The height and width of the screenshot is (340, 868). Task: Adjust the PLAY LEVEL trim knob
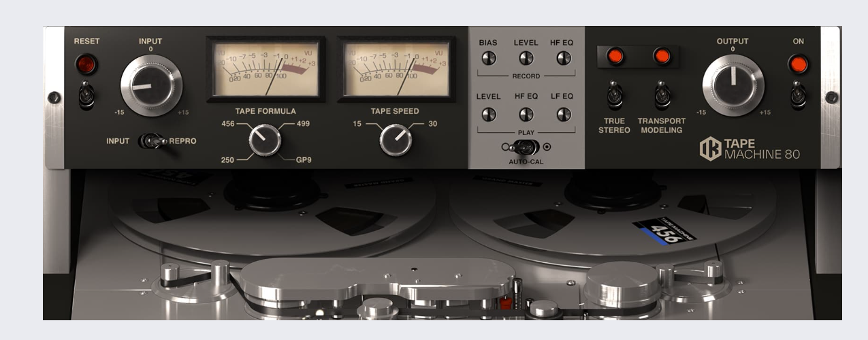click(488, 114)
